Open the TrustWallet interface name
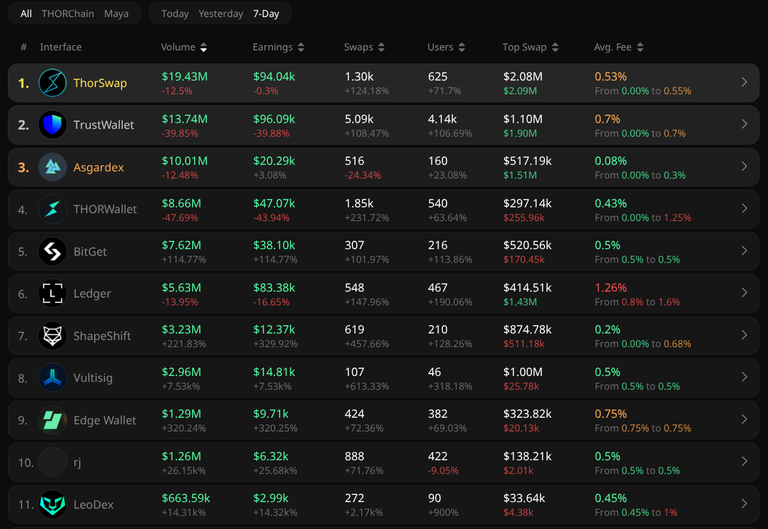 pyautogui.click(x=103, y=125)
